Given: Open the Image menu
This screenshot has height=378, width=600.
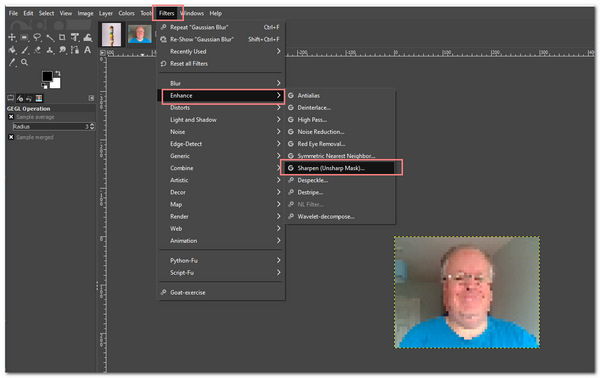Looking at the screenshot, I should point(85,13).
